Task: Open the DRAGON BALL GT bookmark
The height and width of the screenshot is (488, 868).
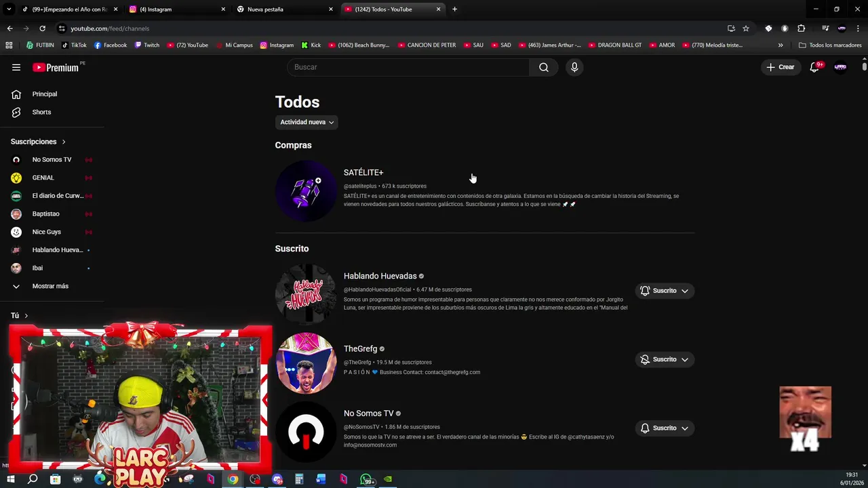Action: pos(615,45)
